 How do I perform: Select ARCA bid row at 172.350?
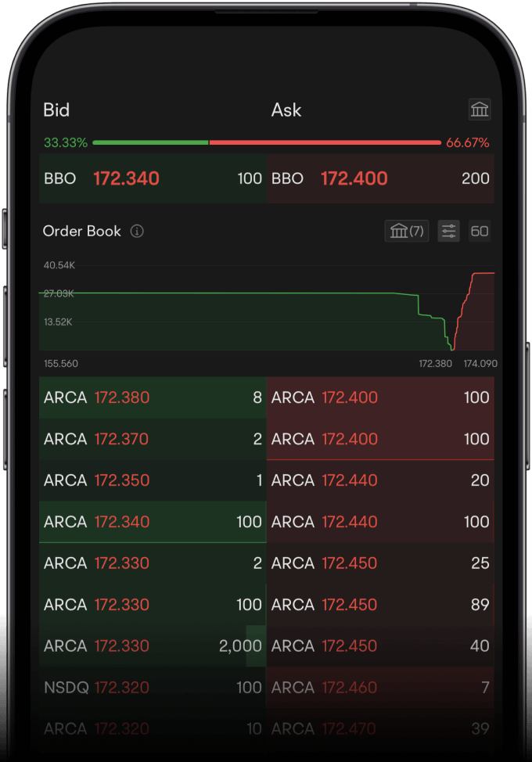[x=153, y=480]
